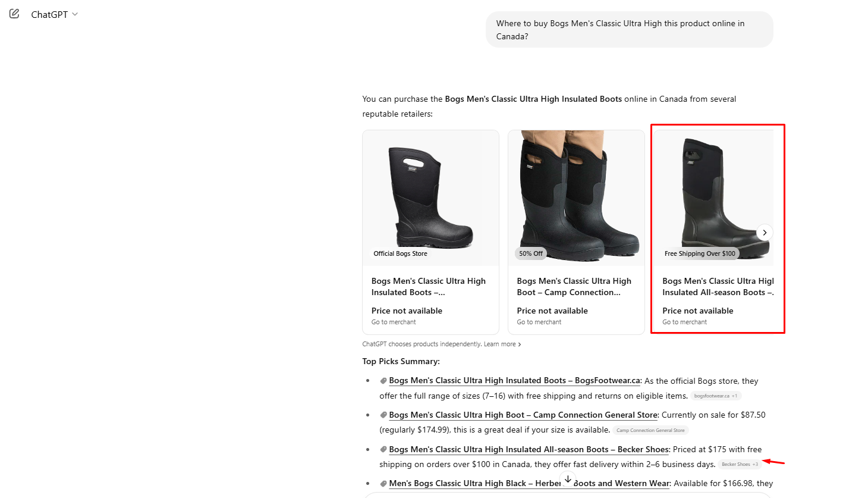The image size is (868, 498).
Task: Open the BogsFootwear.ca Insulated Boots link
Action: 515,381
